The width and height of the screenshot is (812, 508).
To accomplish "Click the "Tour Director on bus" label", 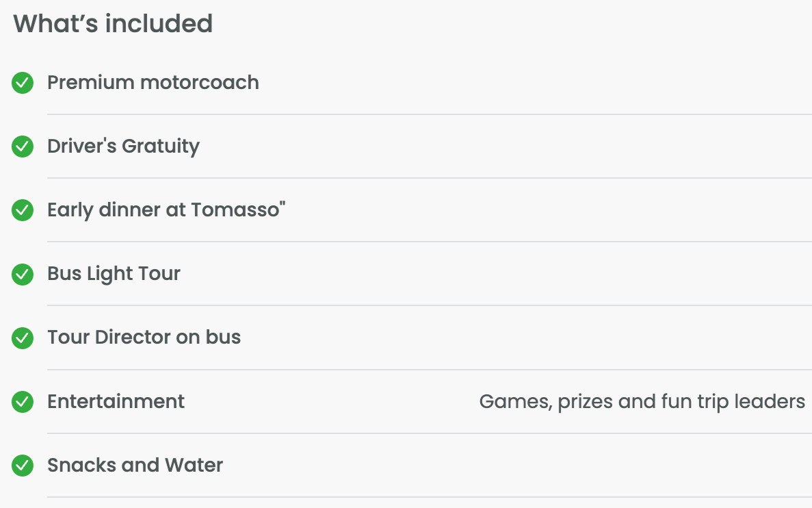I will point(144,338).
